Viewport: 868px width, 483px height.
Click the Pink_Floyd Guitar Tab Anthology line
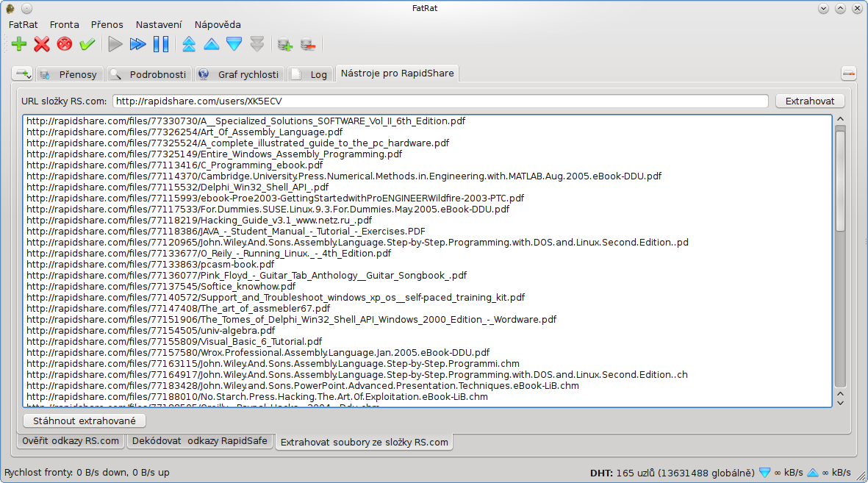(x=246, y=275)
